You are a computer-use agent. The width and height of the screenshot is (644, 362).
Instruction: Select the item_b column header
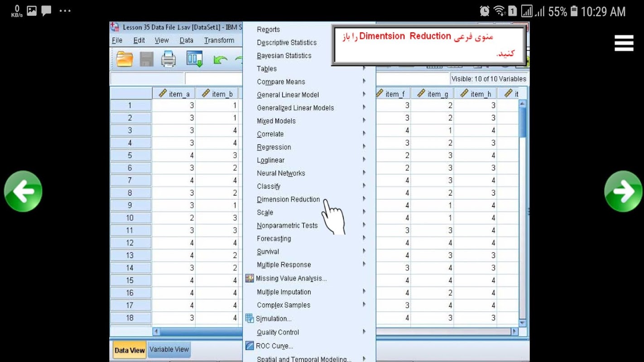click(217, 94)
